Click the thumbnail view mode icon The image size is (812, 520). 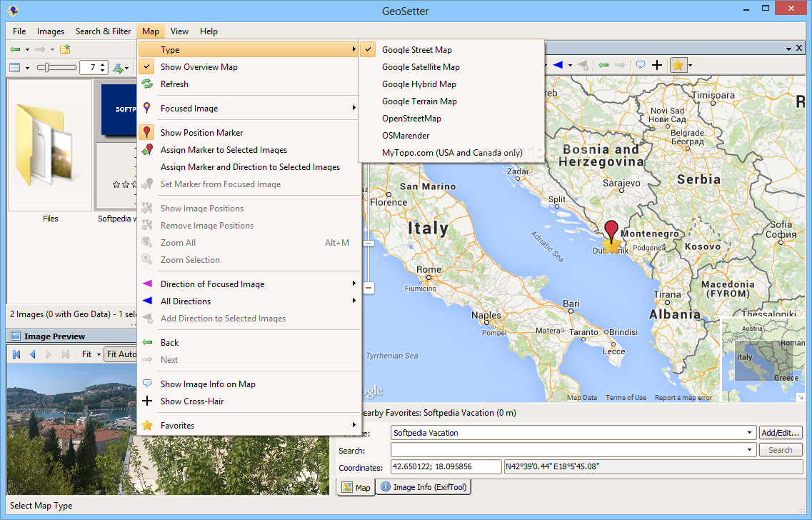point(15,67)
